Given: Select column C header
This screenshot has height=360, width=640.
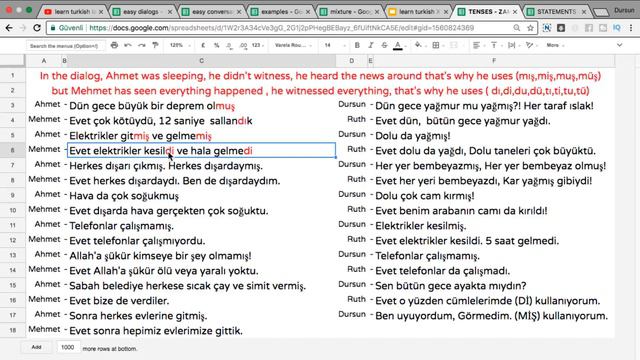Looking at the screenshot, I should pos(201,61).
